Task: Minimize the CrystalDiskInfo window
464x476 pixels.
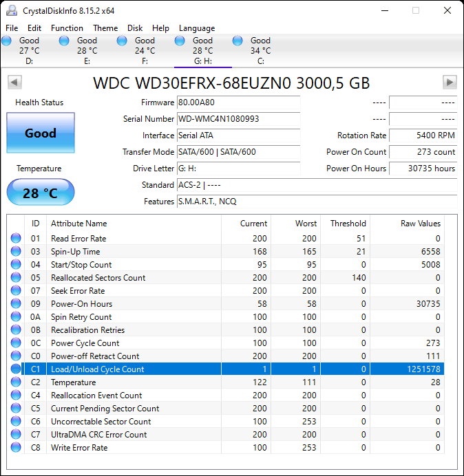Action: (385, 10)
